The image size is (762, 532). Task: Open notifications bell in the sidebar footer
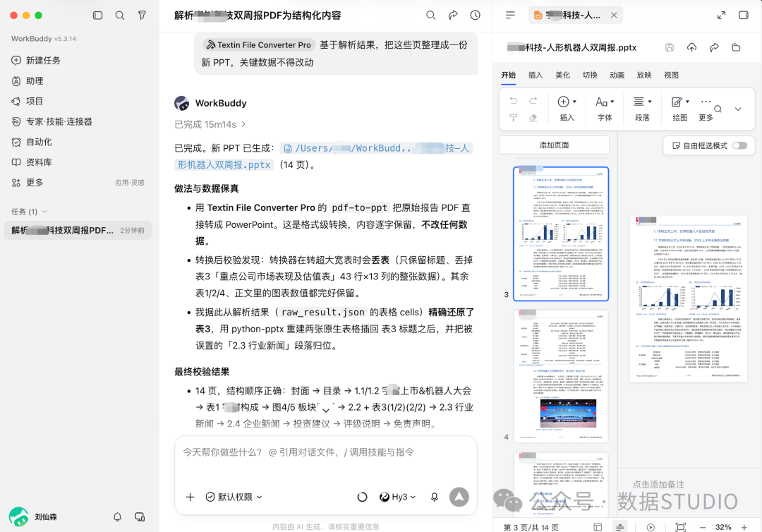pyautogui.click(x=118, y=517)
